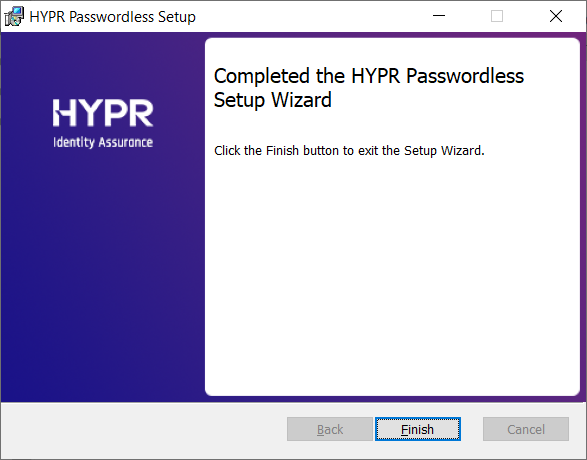
Task: Click the Setup Wizard heading second line
Action: coord(273,100)
